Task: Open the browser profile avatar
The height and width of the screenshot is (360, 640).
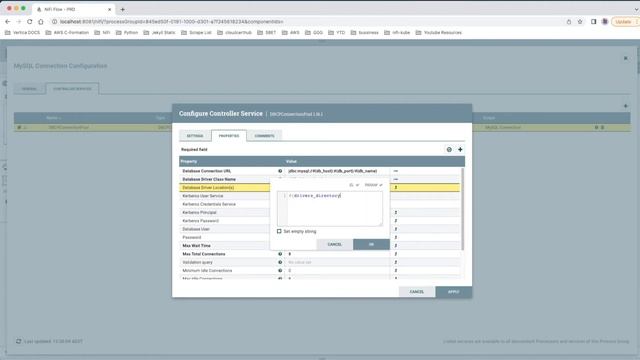Action: pyautogui.click(x=605, y=22)
